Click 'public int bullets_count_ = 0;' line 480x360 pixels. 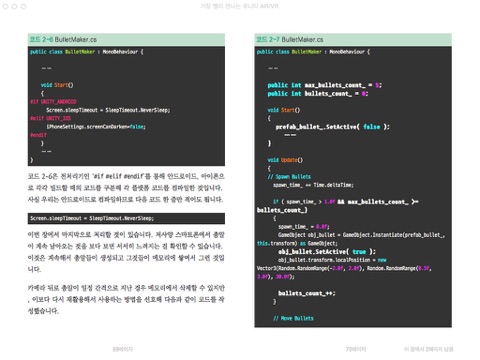pos(318,94)
